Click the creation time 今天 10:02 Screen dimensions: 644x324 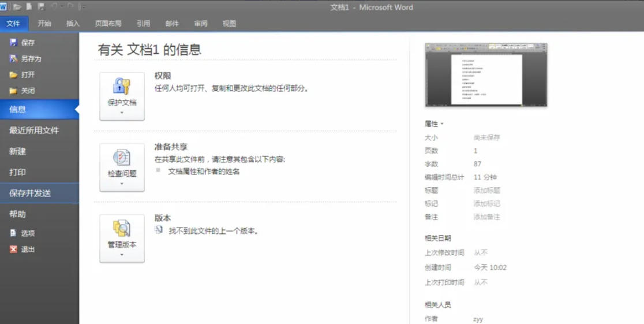pyautogui.click(x=491, y=267)
